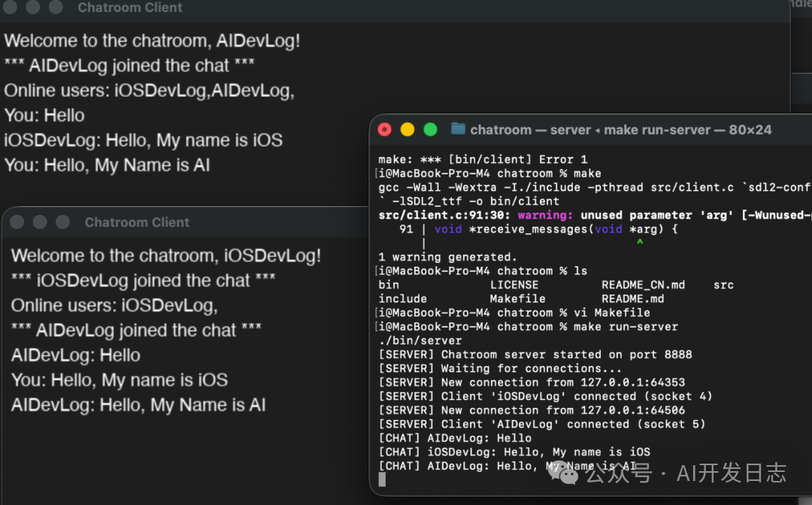Click the './bin/server' terminal line
Image resolution: width=812 pixels, height=505 pixels.
point(420,341)
